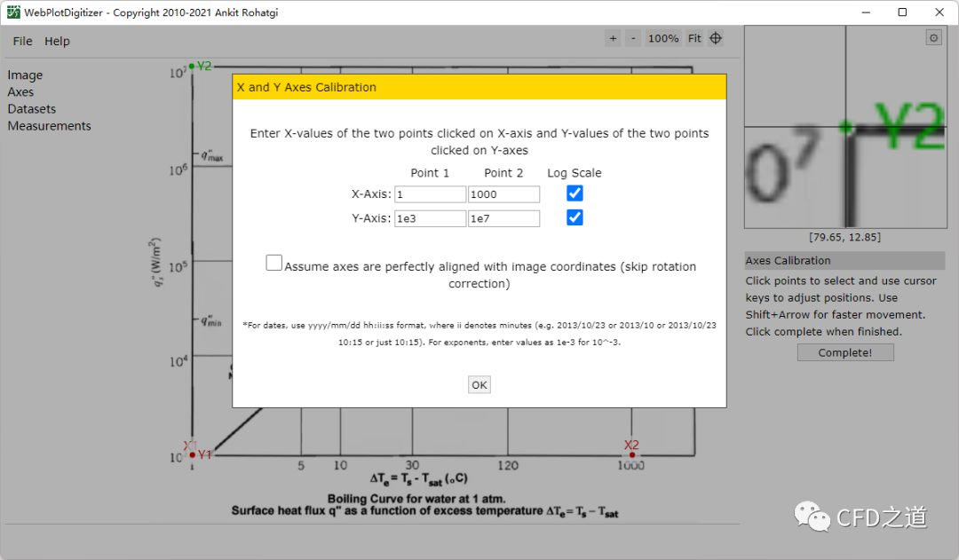Click the WebPlotDigitizer app icon in title bar
959x560 pixels.
coord(12,12)
